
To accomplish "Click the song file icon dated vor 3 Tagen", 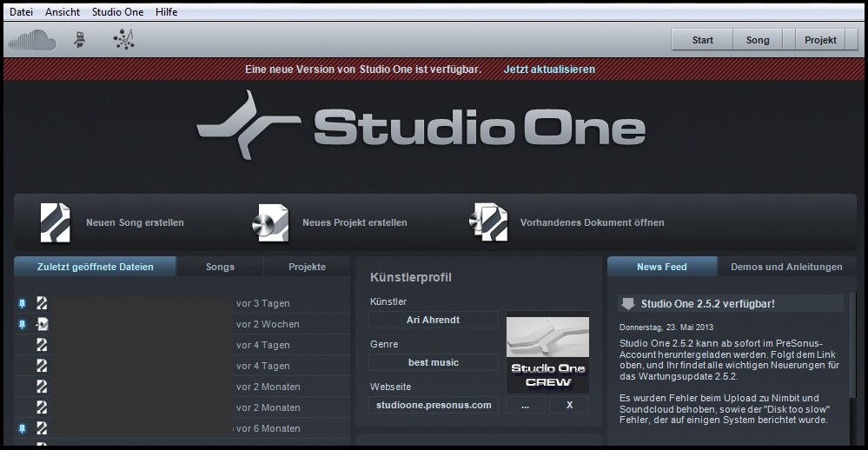I will [42, 303].
